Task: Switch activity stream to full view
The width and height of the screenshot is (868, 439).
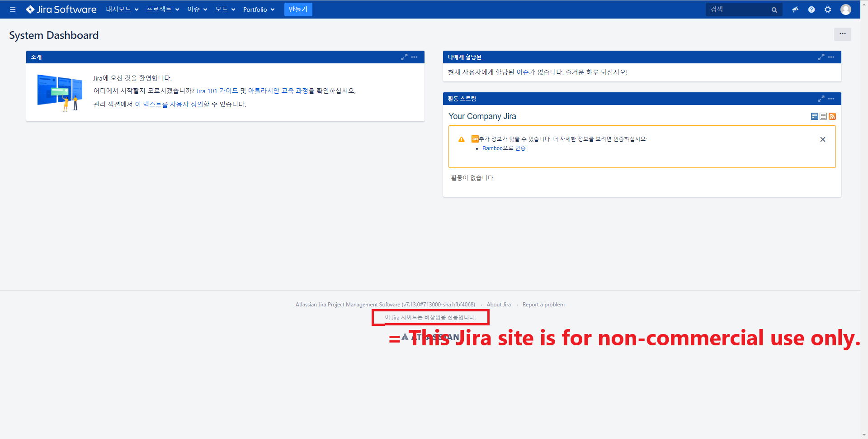Action: pyautogui.click(x=815, y=116)
